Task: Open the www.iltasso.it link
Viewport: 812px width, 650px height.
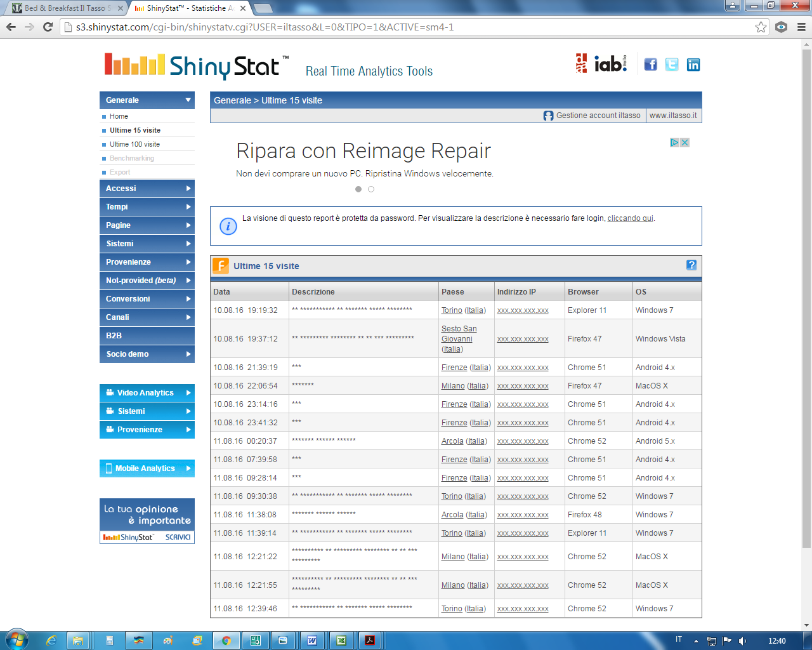Action: click(x=673, y=116)
